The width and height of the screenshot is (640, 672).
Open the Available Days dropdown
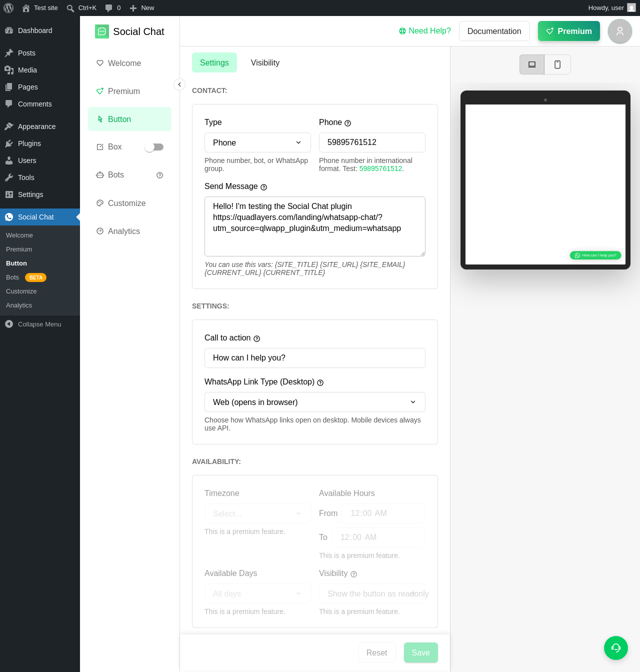pyautogui.click(x=257, y=593)
